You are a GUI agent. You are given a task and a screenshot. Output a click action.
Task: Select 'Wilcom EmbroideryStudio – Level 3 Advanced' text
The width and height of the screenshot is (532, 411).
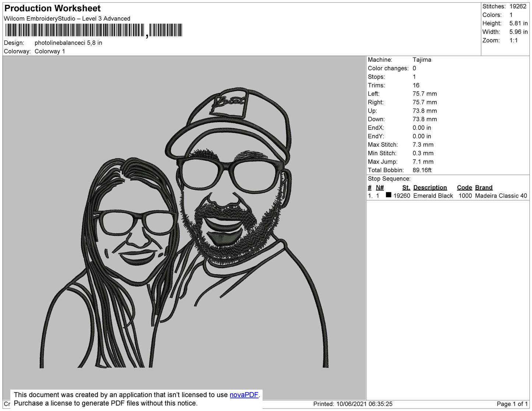(67, 19)
